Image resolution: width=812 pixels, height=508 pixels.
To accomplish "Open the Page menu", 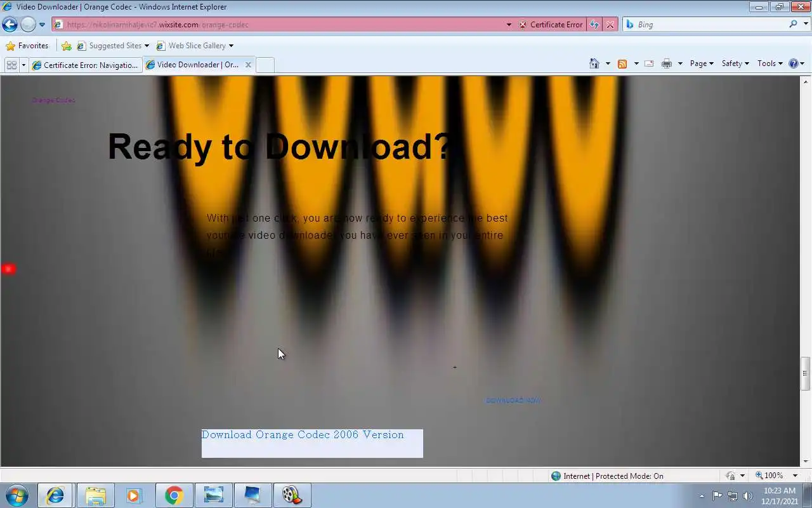I will (x=701, y=63).
